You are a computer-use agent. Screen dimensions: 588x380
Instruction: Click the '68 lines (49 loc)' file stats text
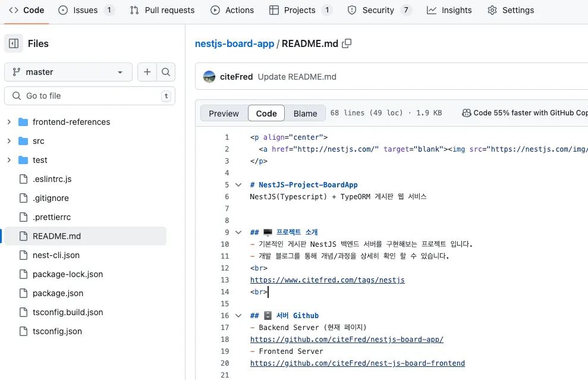pyautogui.click(x=366, y=113)
